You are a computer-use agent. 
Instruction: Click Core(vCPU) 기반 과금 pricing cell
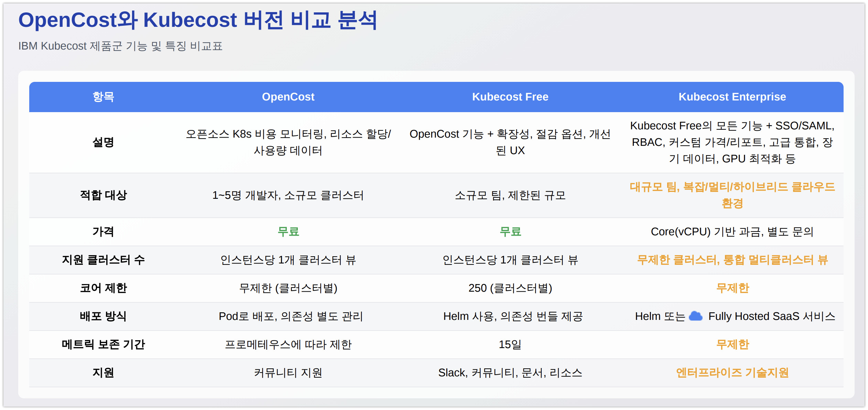point(732,232)
